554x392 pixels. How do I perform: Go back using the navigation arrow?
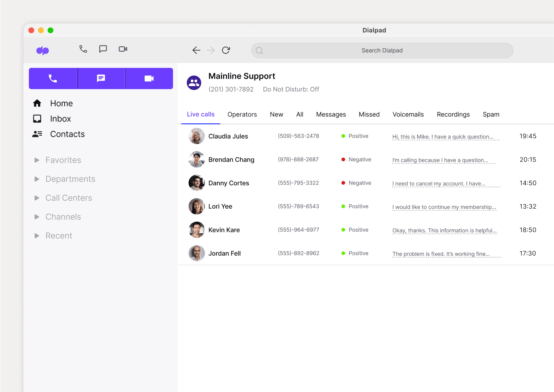point(196,50)
